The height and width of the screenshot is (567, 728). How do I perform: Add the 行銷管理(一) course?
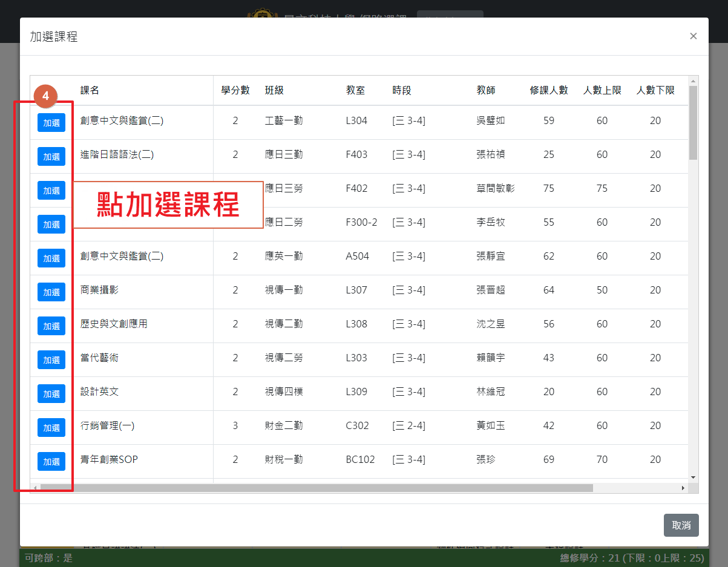(x=51, y=428)
